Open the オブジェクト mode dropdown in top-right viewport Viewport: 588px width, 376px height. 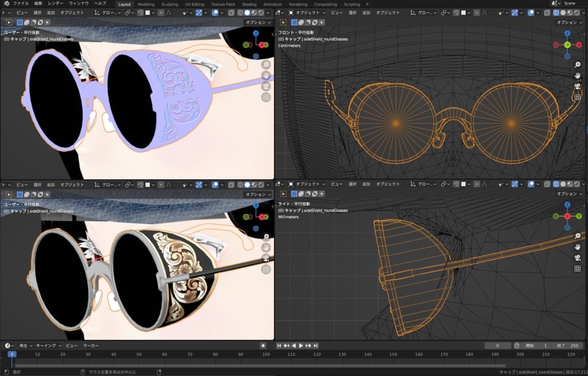pyautogui.click(x=307, y=12)
